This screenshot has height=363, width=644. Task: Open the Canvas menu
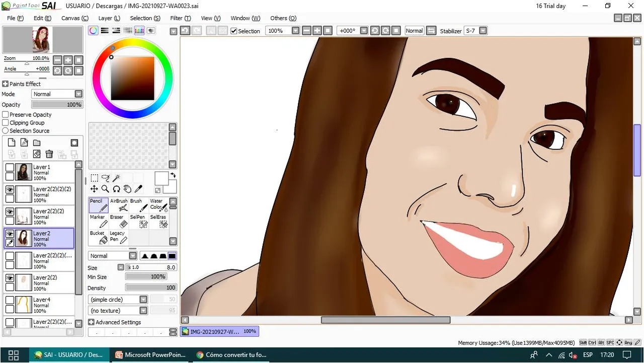74,18
